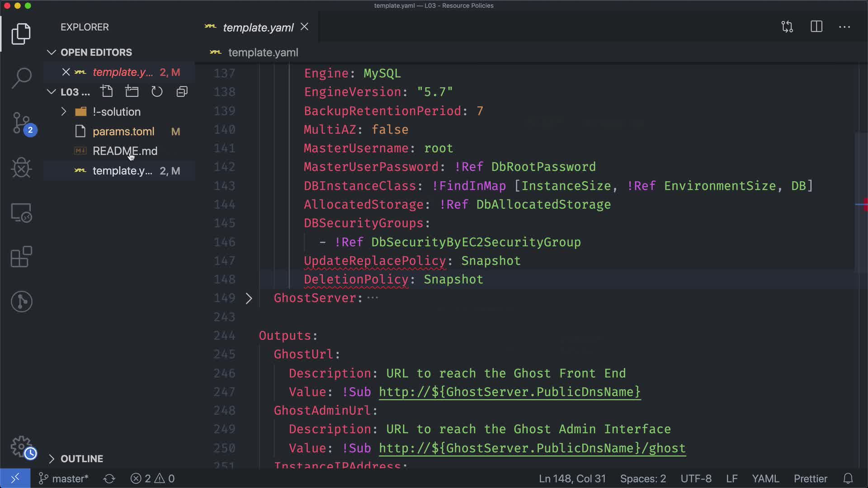Click the YAML language mode in status bar
The width and height of the screenshot is (868, 488).
765,479
